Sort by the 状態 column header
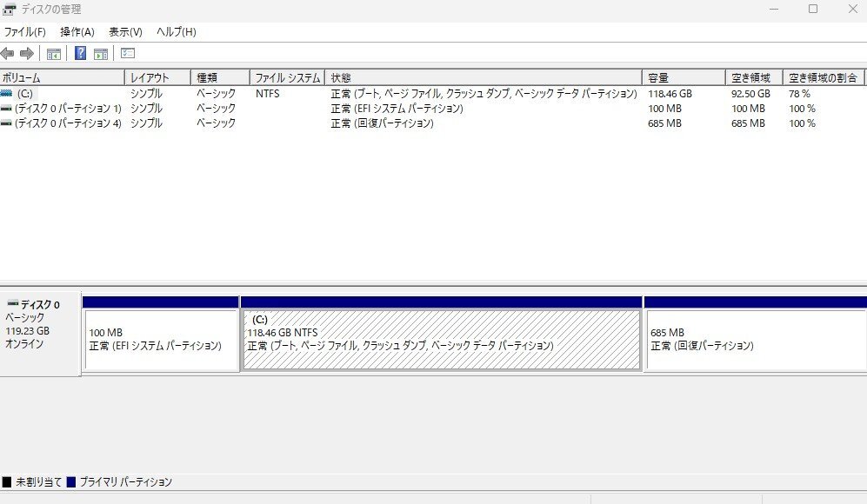 click(484, 78)
